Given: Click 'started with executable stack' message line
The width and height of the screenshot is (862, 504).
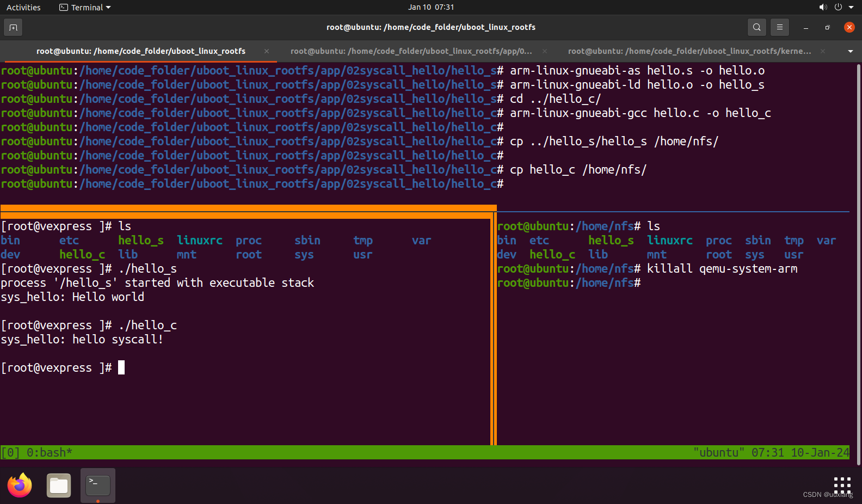Looking at the screenshot, I should [x=157, y=283].
